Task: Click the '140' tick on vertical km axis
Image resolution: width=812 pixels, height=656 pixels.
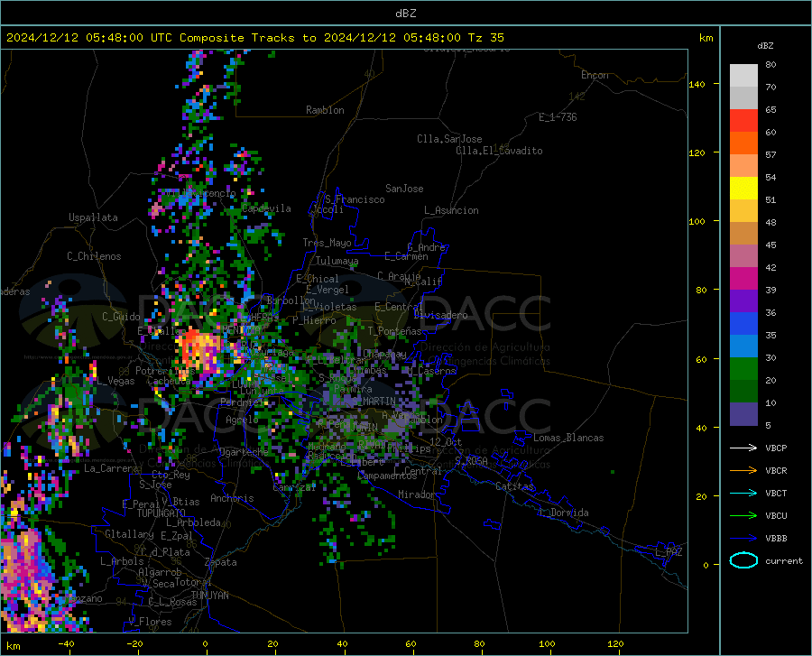Action: (697, 85)
